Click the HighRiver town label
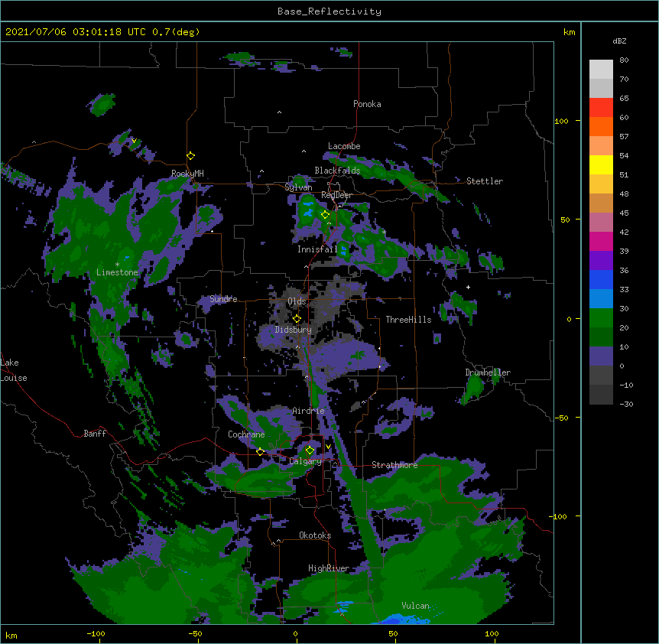 tap(329, 568)
